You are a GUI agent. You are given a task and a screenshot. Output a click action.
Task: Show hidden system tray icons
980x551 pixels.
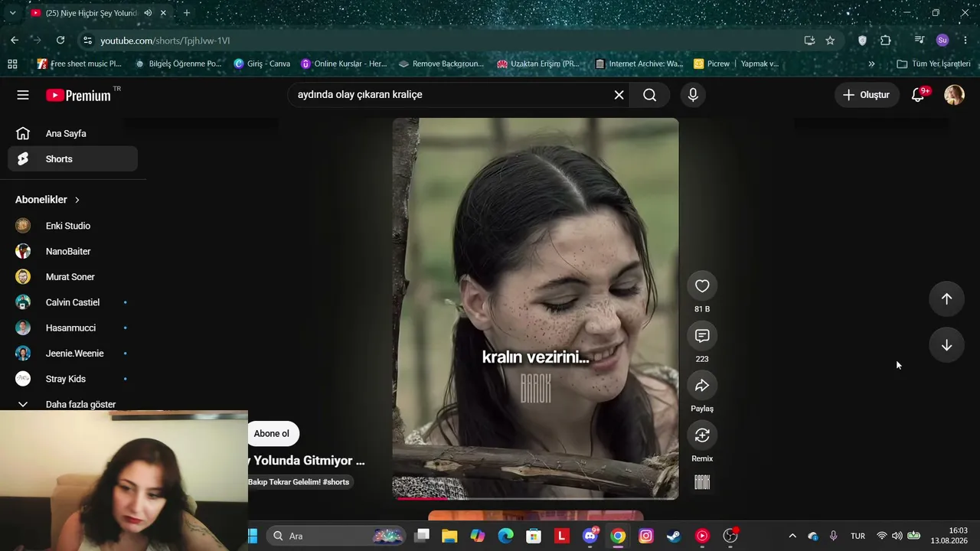(x=792, y=536)
